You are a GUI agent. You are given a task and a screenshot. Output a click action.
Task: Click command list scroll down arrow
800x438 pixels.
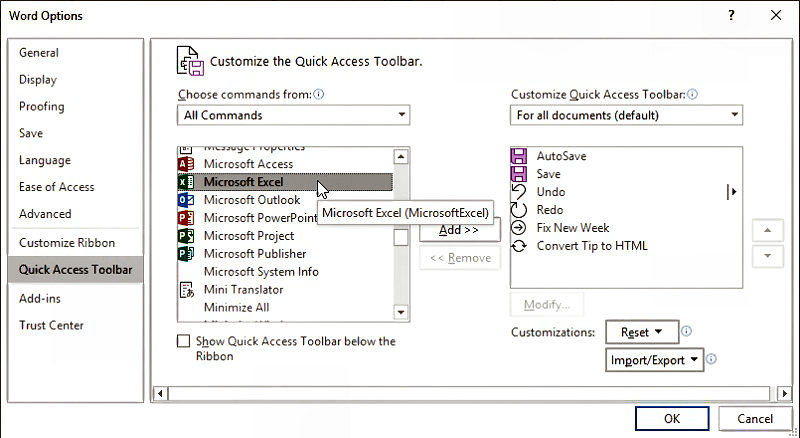click(x=401, y=312)
